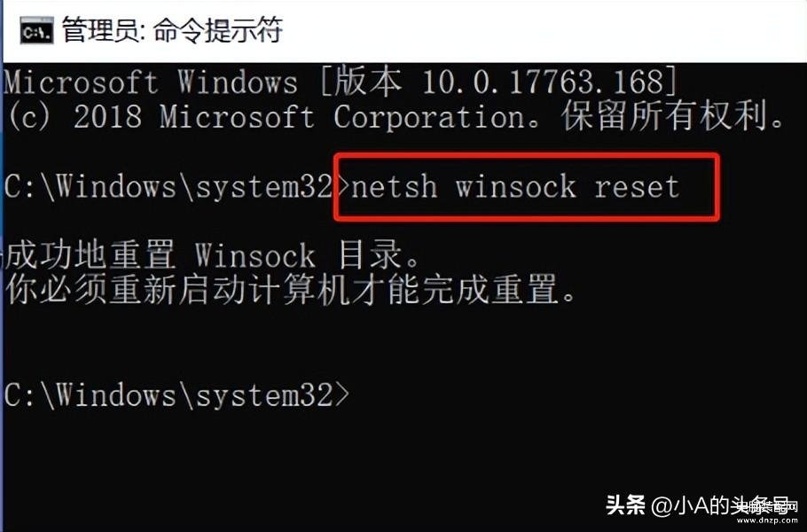Click the word Corporation in copyright line
This screenshot has width=807, height=532.
pyautogui.click(x=428, y=117)
